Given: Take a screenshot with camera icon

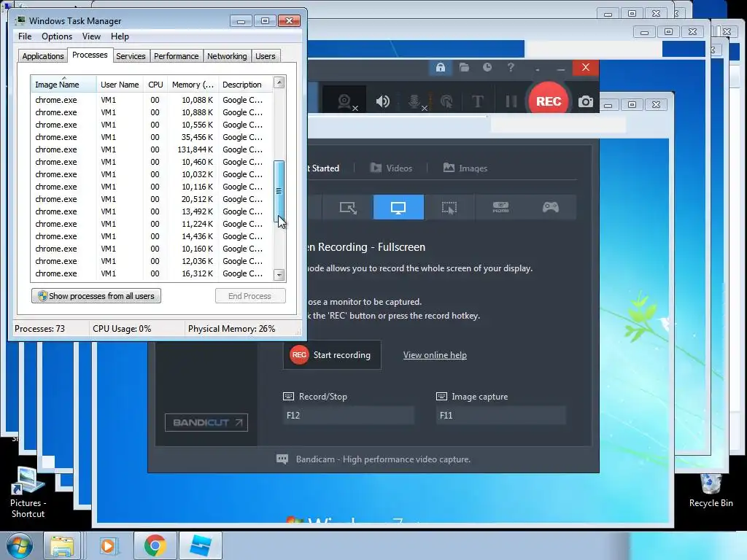Looking at the screenshot, I should pyautogui.click(x=586, y=101).
